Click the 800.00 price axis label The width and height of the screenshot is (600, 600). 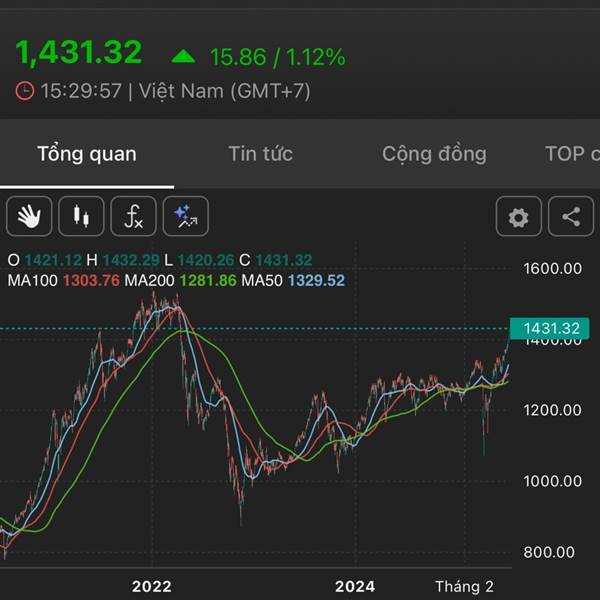point(549,552)
